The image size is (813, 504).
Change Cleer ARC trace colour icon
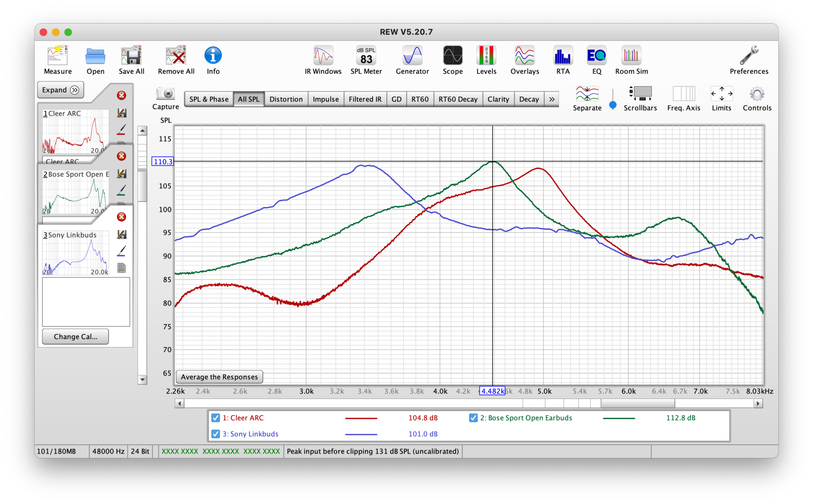pos(121,130)
